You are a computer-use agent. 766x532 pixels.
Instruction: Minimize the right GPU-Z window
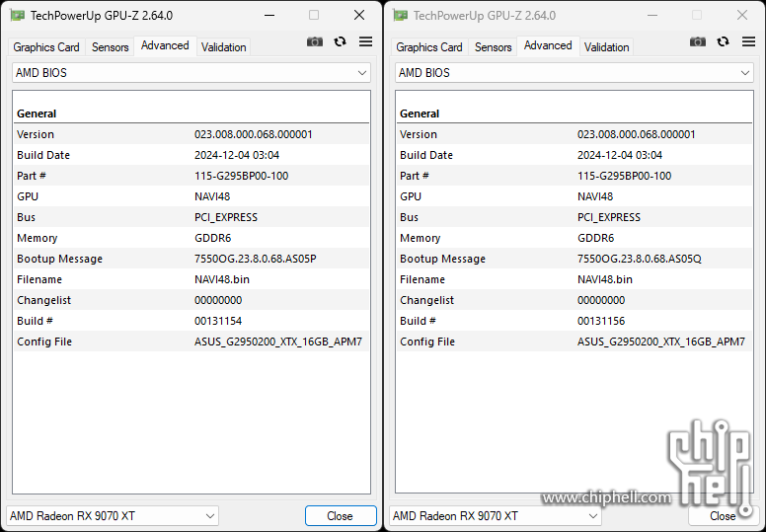652,15
